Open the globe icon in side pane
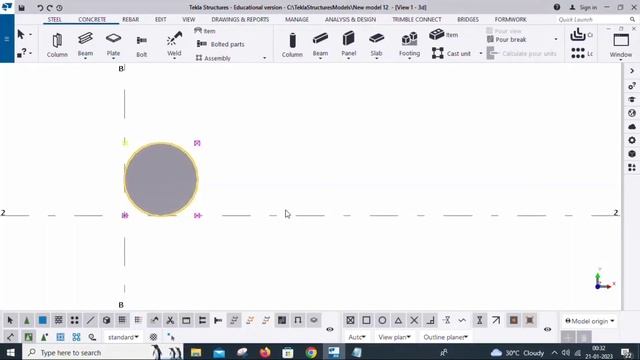Viewport: 640px width, 360px height. [x=632, y=113]
